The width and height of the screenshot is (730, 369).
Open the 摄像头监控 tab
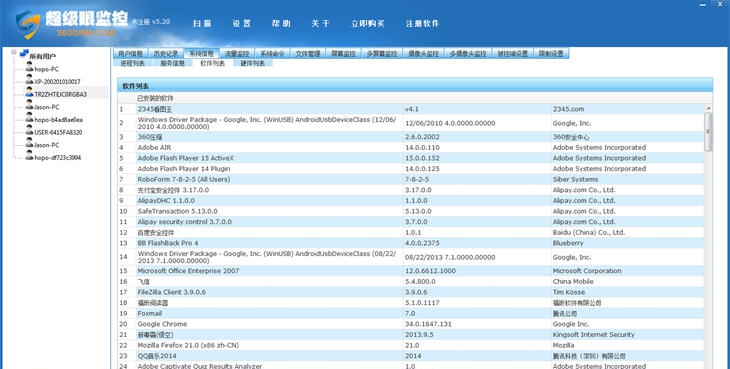pyautogui.click(x=423, y=54)
